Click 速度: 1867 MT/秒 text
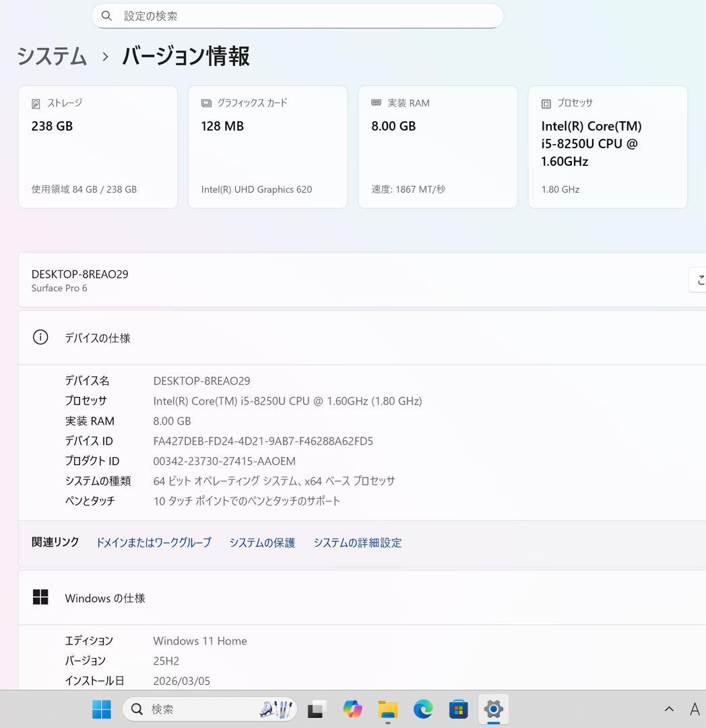706x728 pixels. (x=408, y=189)
